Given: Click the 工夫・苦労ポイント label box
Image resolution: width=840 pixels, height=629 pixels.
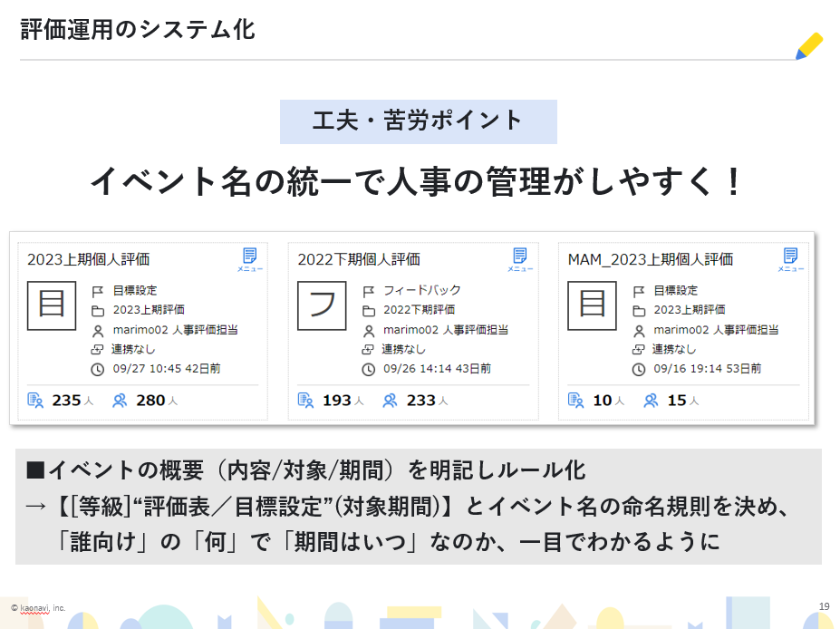Looking at the screenshot, I should pos(418,121).
